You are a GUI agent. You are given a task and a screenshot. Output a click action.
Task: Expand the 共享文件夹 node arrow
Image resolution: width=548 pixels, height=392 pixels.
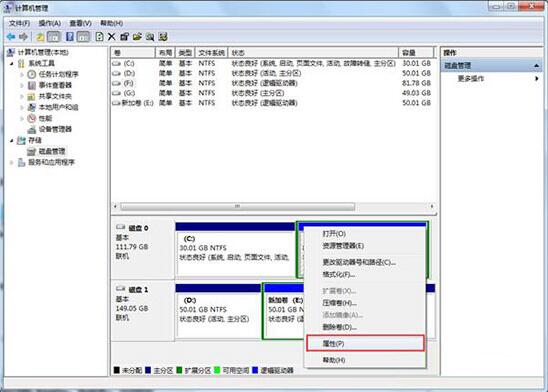[22, 96]
